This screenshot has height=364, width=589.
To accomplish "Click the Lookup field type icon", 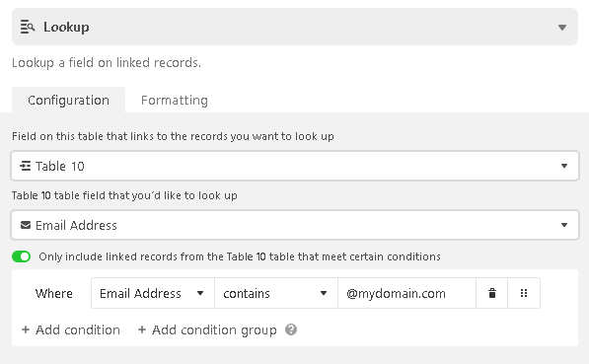I will click(x=28, y=27).
